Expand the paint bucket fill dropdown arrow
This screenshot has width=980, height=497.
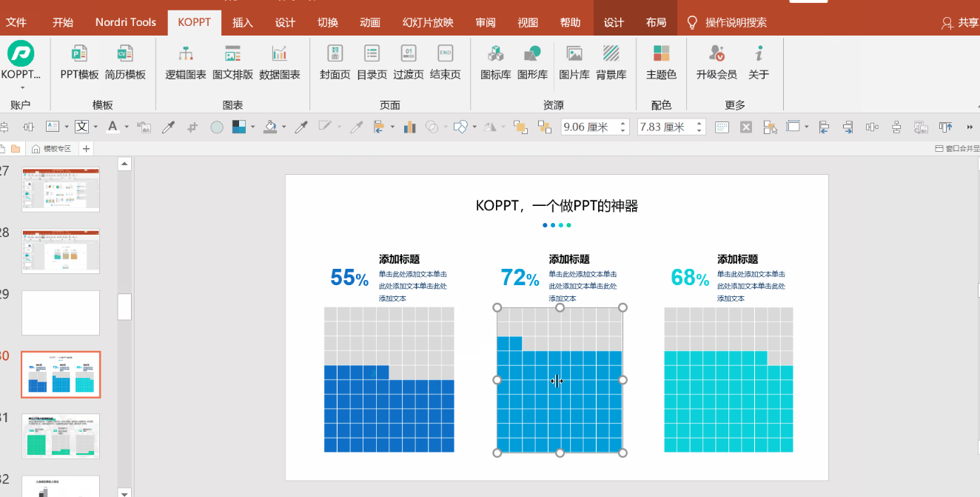[284, 127]
